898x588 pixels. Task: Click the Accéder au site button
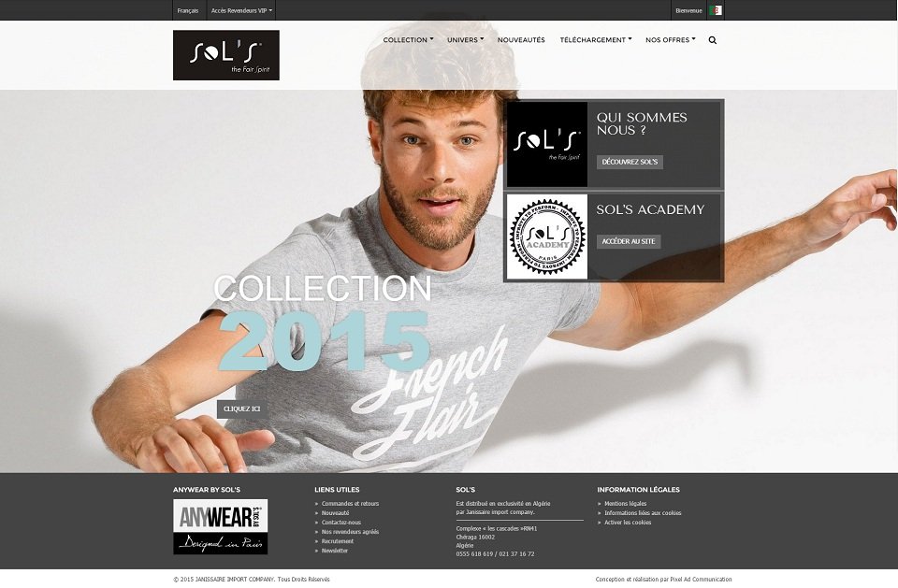(629, 241)
